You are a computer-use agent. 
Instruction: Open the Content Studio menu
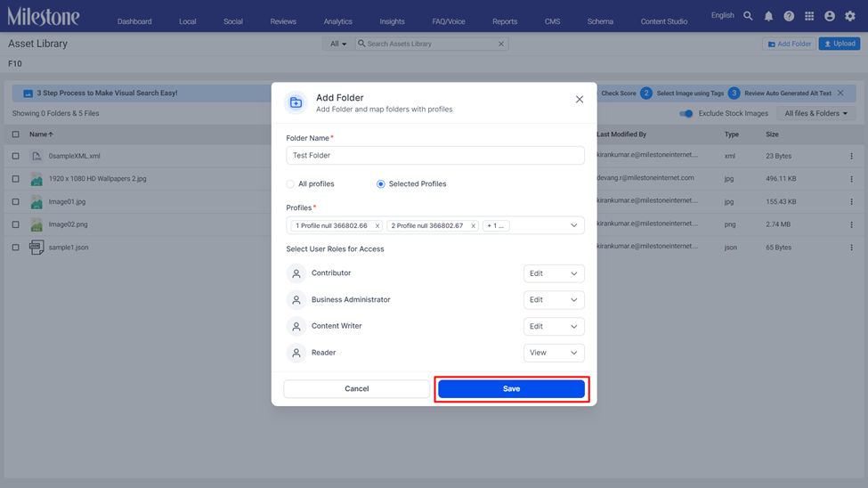coord(664,21)
